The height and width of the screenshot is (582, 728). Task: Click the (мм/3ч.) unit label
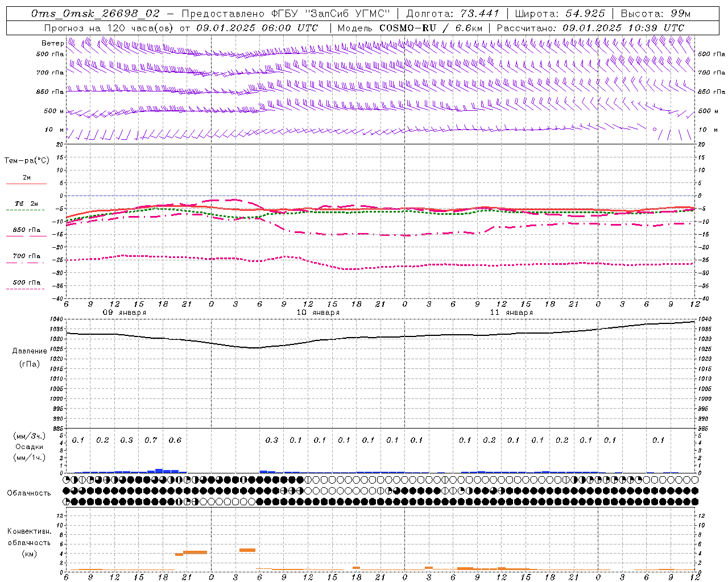coord(29,436)
